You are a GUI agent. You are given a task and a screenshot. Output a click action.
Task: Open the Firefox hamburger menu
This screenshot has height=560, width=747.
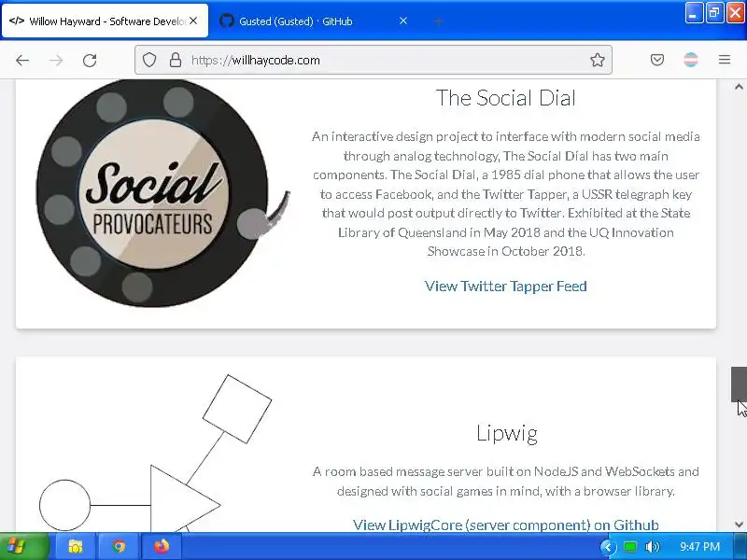click(725, 60)
